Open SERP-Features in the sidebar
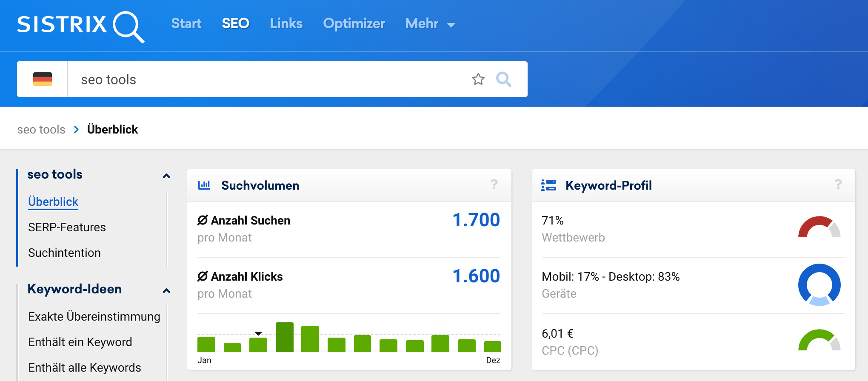This screenshot has height=381, width=868. [67, 227]
